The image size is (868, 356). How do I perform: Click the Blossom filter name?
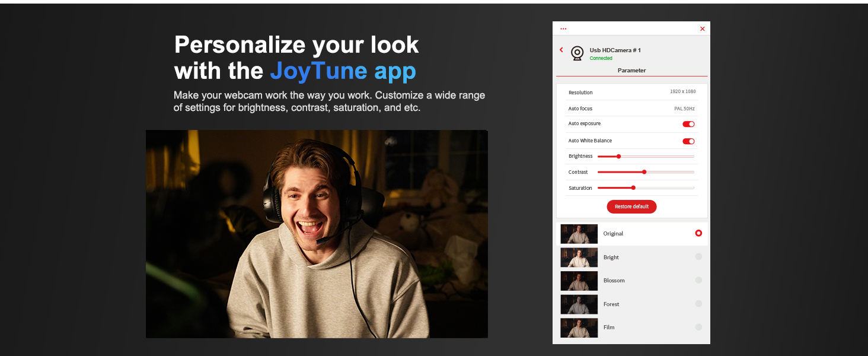click(614, 280)
